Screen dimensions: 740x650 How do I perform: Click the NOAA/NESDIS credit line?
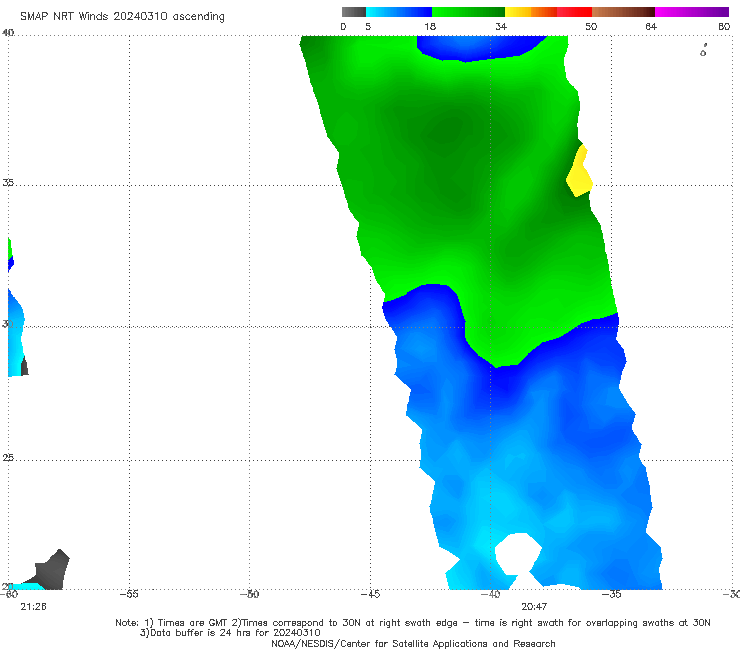click(x=413, y=643)
